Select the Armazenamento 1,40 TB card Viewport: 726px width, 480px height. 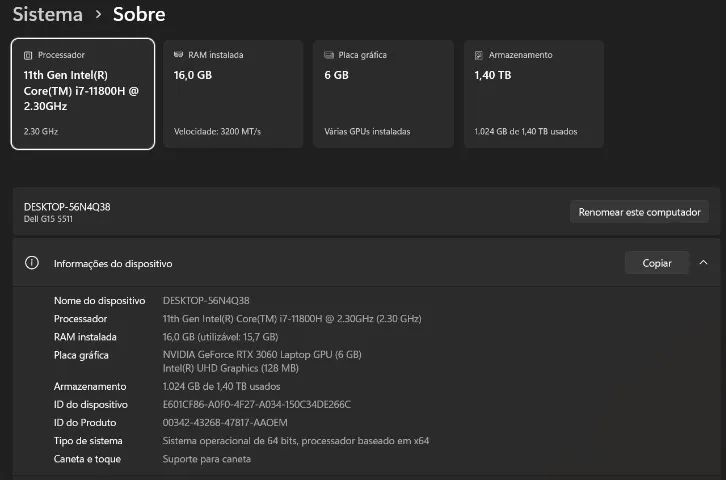tap(534, 94)
